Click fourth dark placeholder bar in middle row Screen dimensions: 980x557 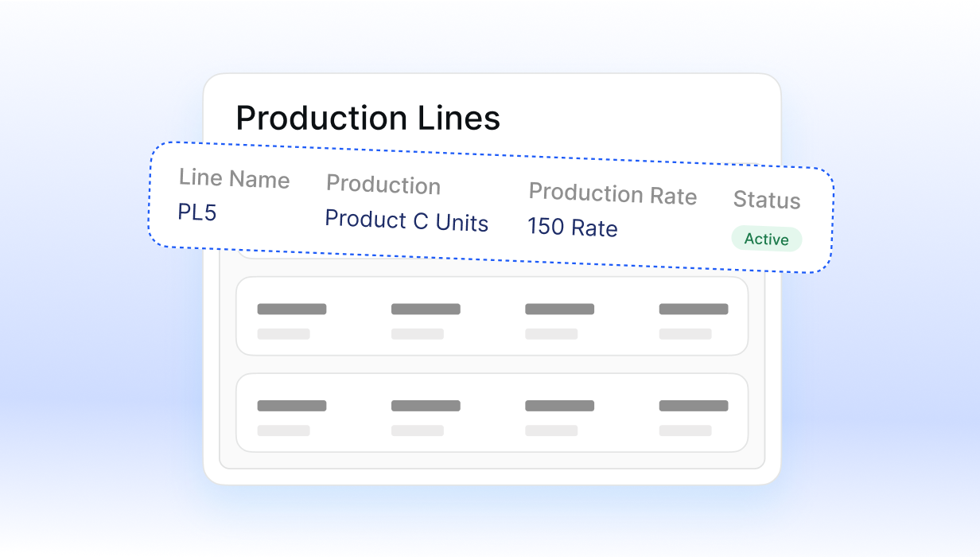(694, 309)
